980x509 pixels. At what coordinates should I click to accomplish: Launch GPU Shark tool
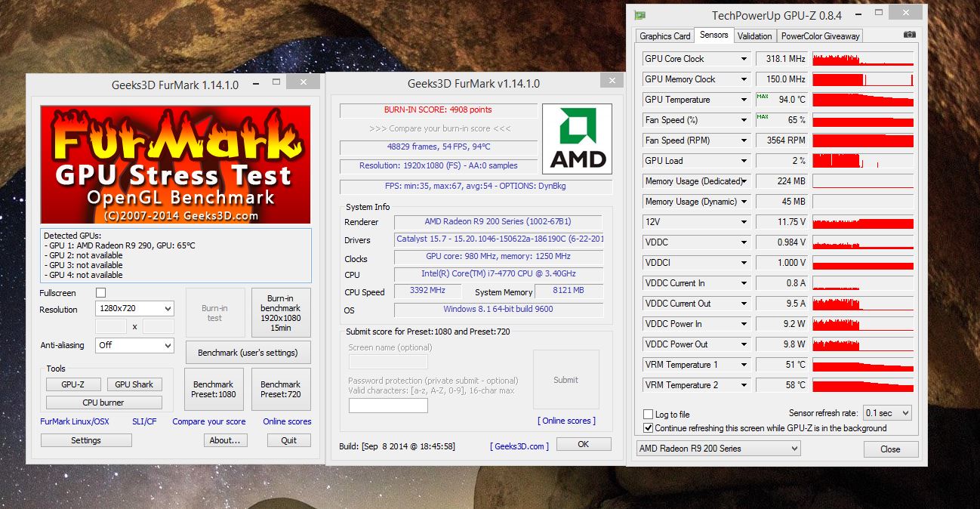[134, 384]
